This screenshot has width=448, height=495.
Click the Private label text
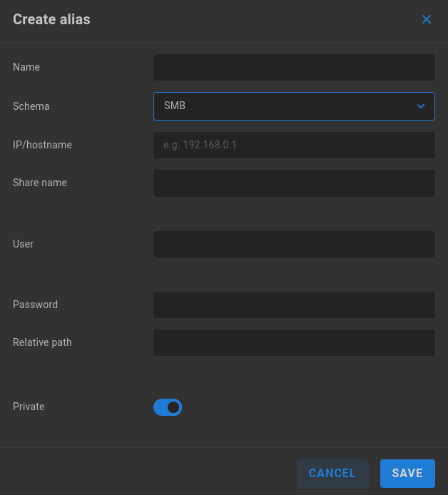click(29, 407)
